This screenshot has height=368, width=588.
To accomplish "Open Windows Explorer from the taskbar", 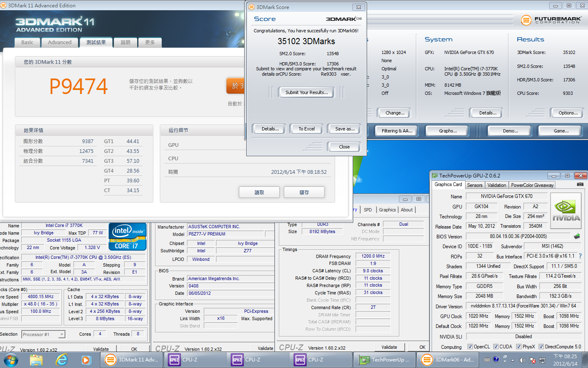I will point(36,360).
